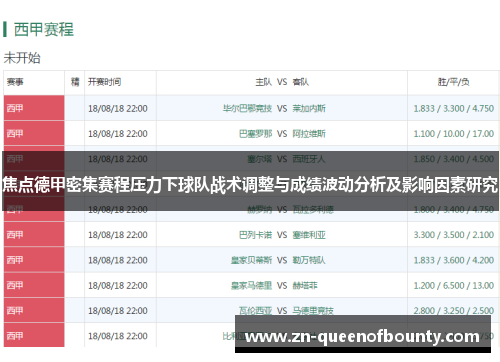Click the 西甲 league cell in 皇家马德里 row
This screenshot has height=362, width=500.
tap(34, 285)
